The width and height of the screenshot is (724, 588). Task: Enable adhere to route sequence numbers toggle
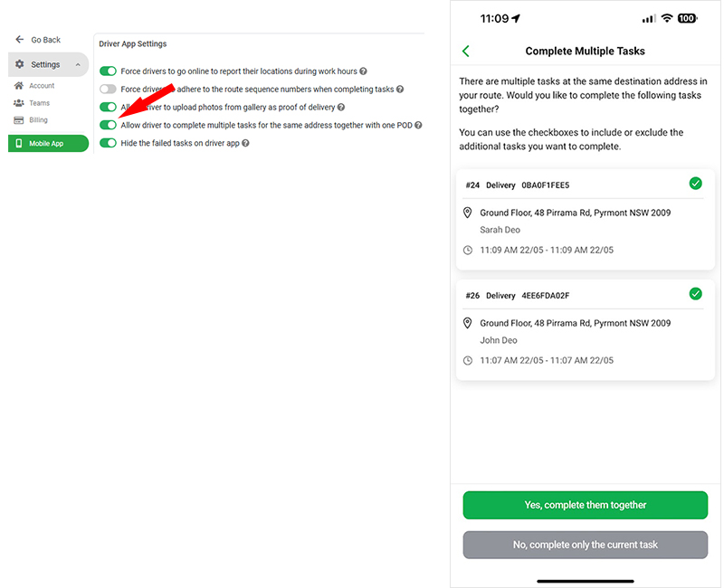pos(109,89)
